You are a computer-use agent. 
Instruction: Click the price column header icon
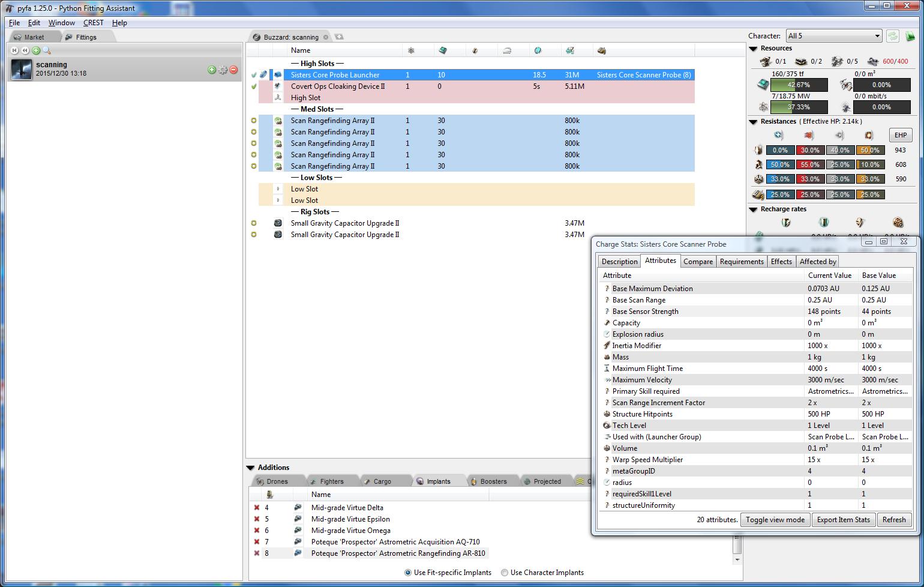[570, 50]
